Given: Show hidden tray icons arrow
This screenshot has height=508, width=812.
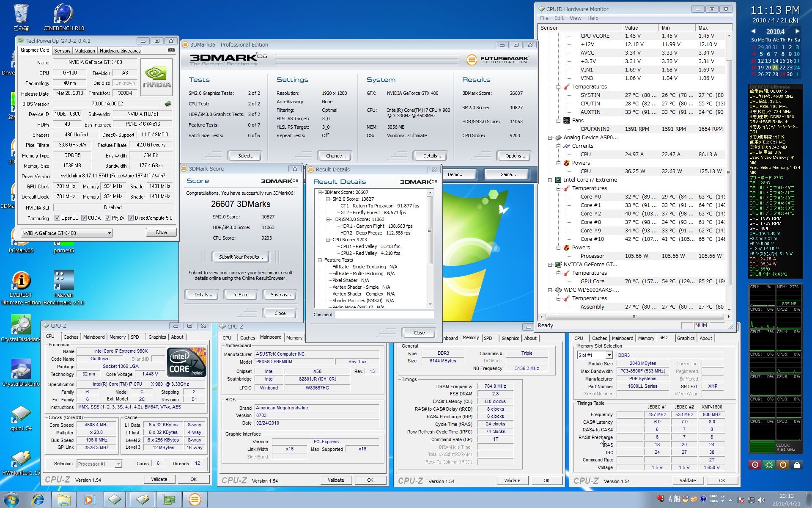Looking at the screenshot, I should (x=730, y=500).
